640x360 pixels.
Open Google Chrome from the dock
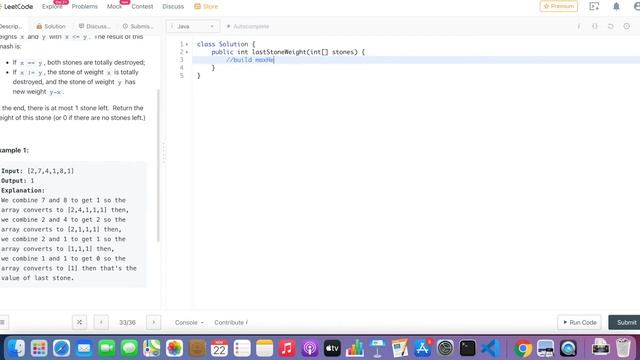point(523,349)
